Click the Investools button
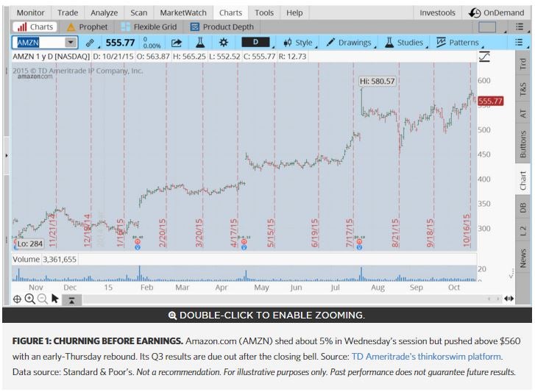Image resolution: width=535 pixels, height=392 pixels. click(x=437, y=13)
